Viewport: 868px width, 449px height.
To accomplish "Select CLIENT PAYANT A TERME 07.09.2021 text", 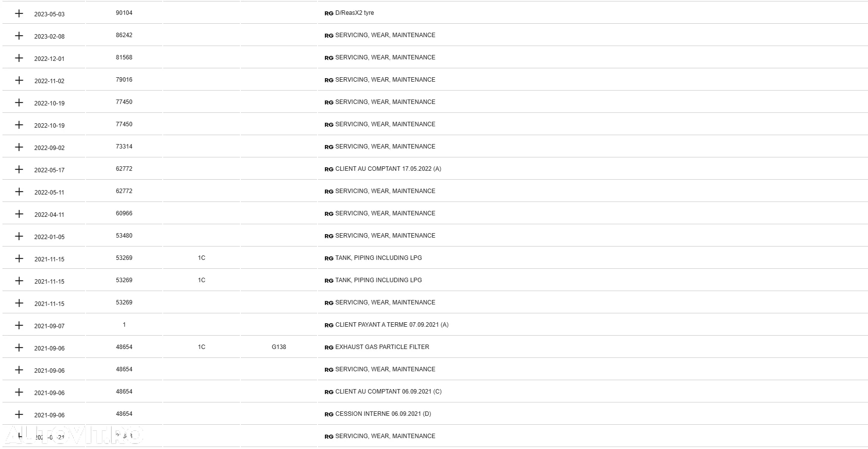I will point(392,325).
